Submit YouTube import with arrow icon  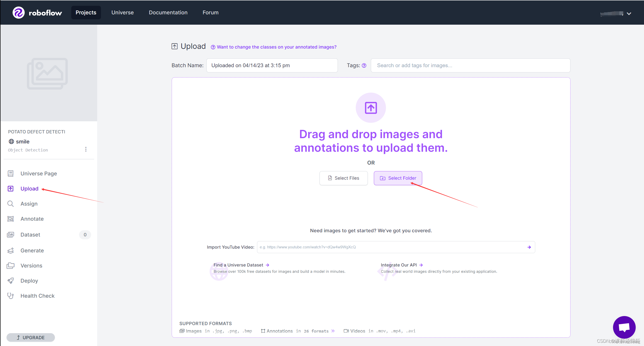(x=529, y=247)
